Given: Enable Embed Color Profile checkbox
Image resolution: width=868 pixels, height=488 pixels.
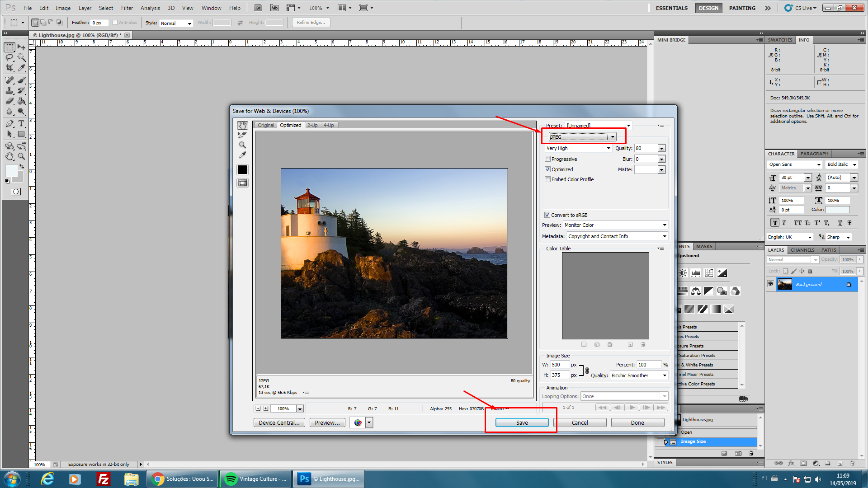Looking at the screenshot, I should (548, 179).
